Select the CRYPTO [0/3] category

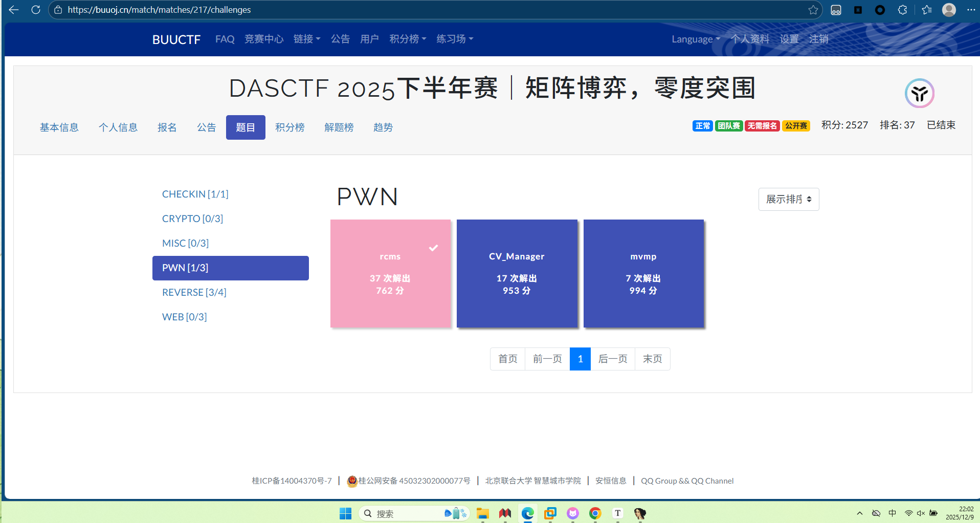[192, 219]
